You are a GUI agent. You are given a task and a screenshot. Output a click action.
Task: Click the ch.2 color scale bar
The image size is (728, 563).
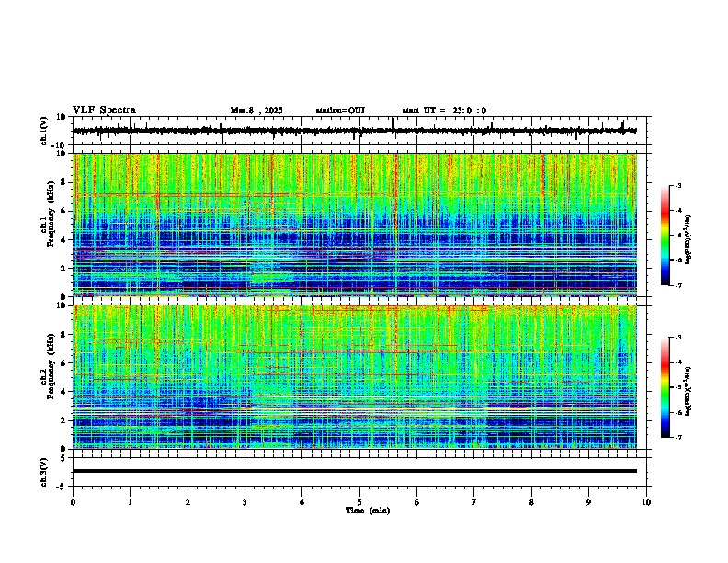[x=665, y=387]
